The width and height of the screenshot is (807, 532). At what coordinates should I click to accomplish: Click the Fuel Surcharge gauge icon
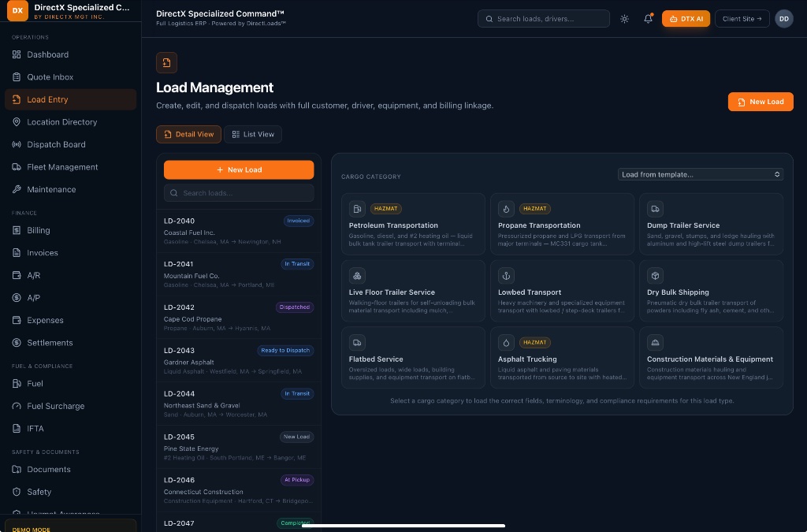[x=17, y=406]
